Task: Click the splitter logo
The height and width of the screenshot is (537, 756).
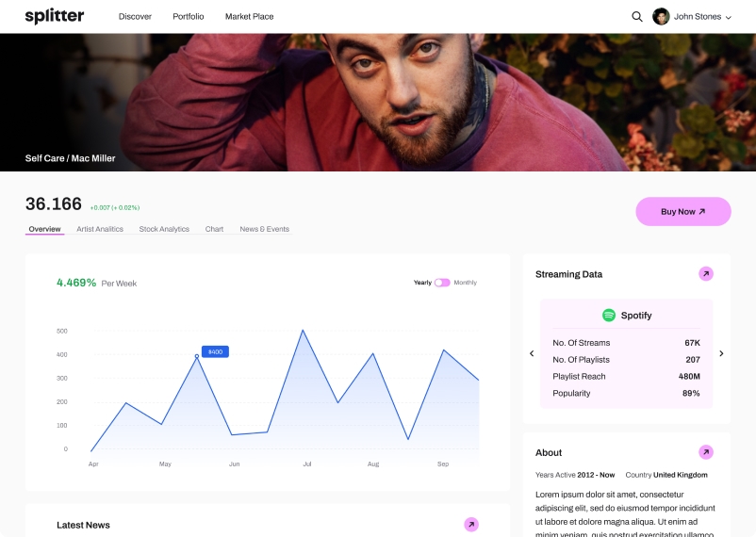Action: point(55,16)
